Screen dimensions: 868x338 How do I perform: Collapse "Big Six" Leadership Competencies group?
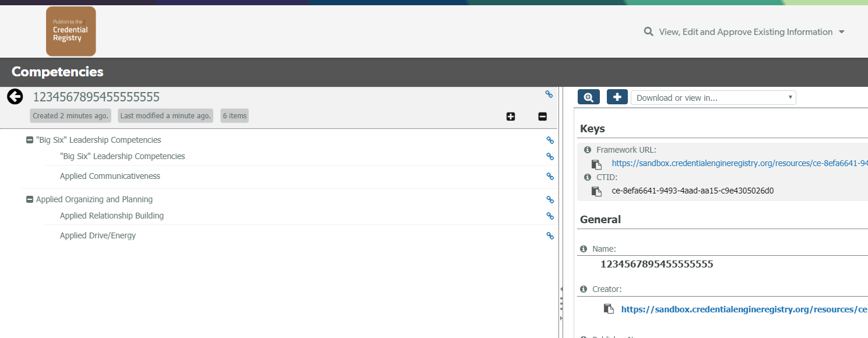coord(30,140)
